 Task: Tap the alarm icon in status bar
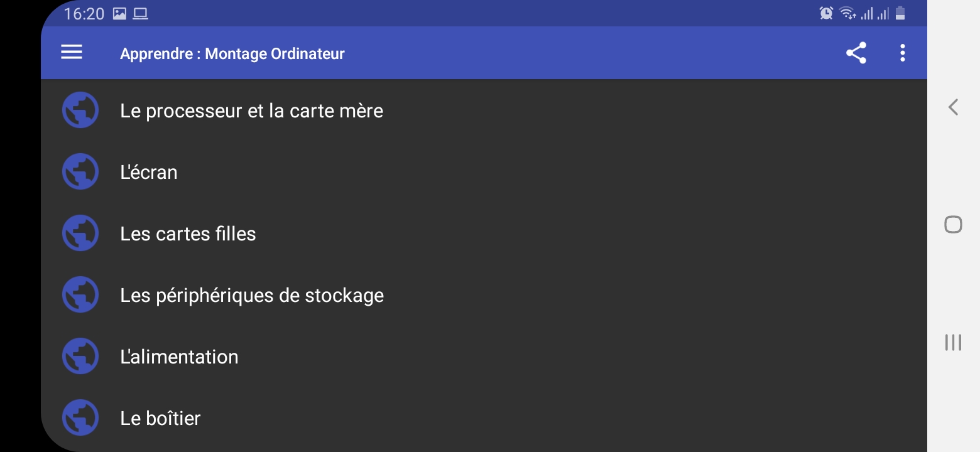pos(826,13)
